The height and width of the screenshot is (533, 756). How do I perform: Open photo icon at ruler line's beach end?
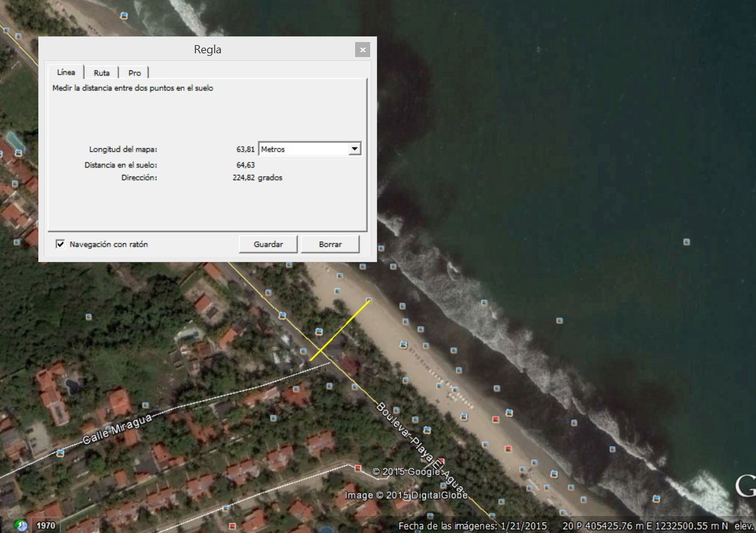point(368,300)
